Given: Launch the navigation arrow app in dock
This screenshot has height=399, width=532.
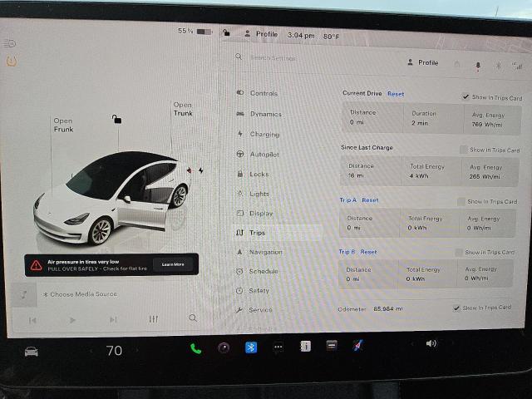Looking at the screenshot, I should pos(357,345).
